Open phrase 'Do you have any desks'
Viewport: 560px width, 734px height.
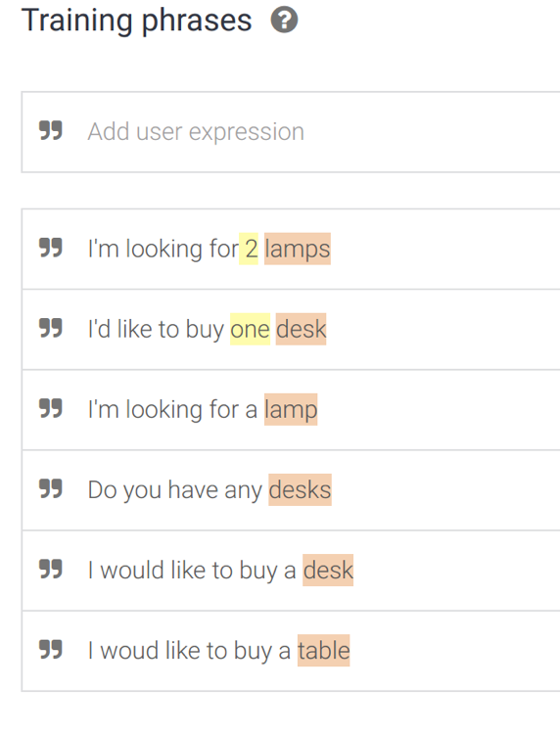coord(291,490)
